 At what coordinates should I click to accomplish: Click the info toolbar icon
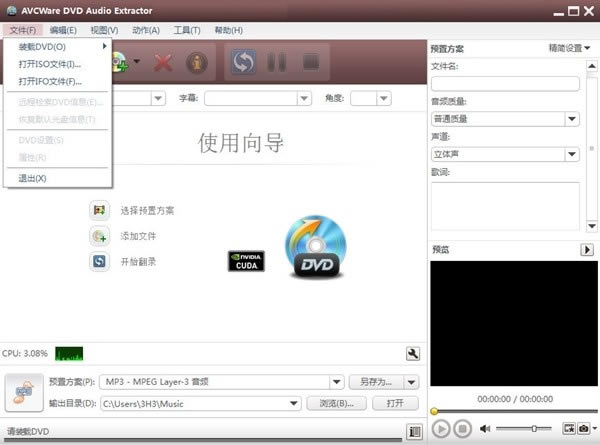point(197,62)
